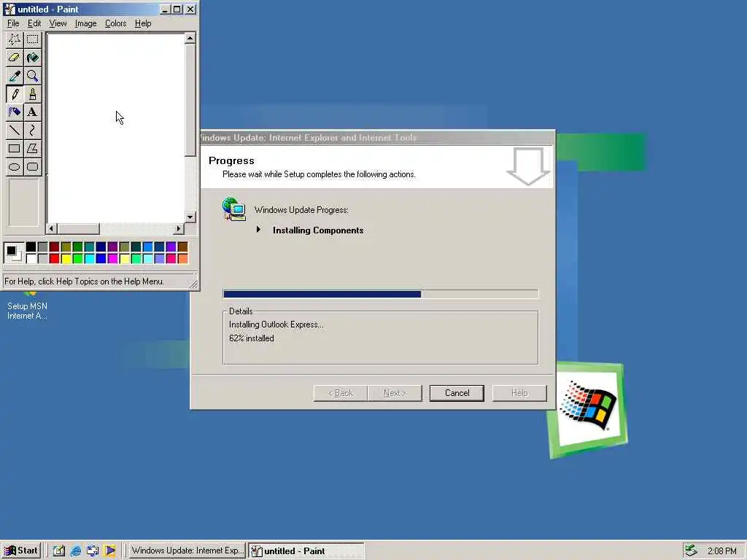Choose the bright green swatch

tap(77, 259)
